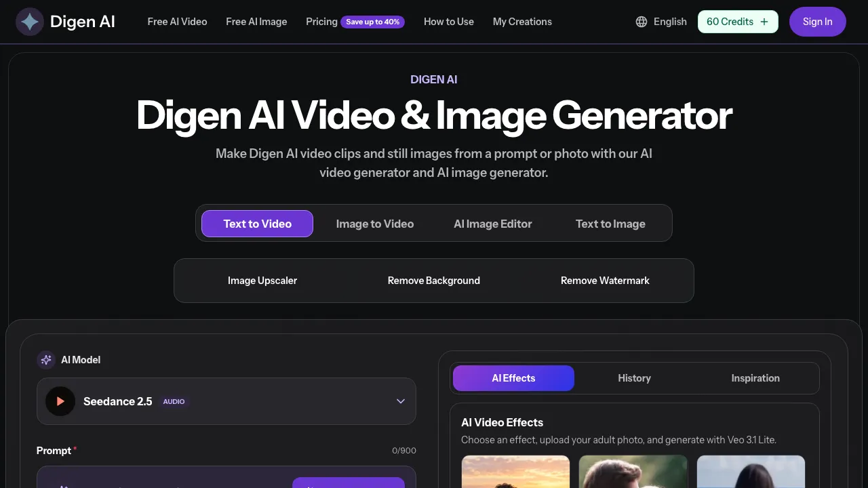This screenshot has height=488, width=868.
Task: Open the English language selector
Action: pos(661,22)
